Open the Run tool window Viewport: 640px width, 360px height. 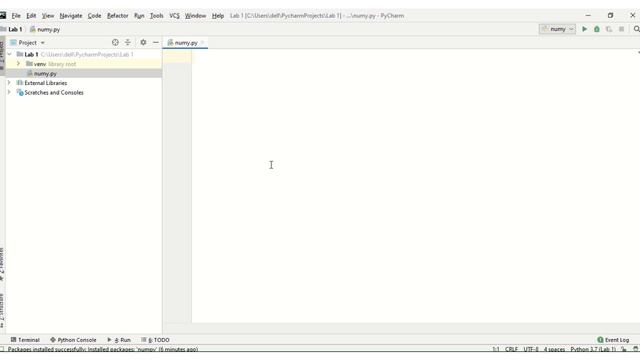click(119, 340)
